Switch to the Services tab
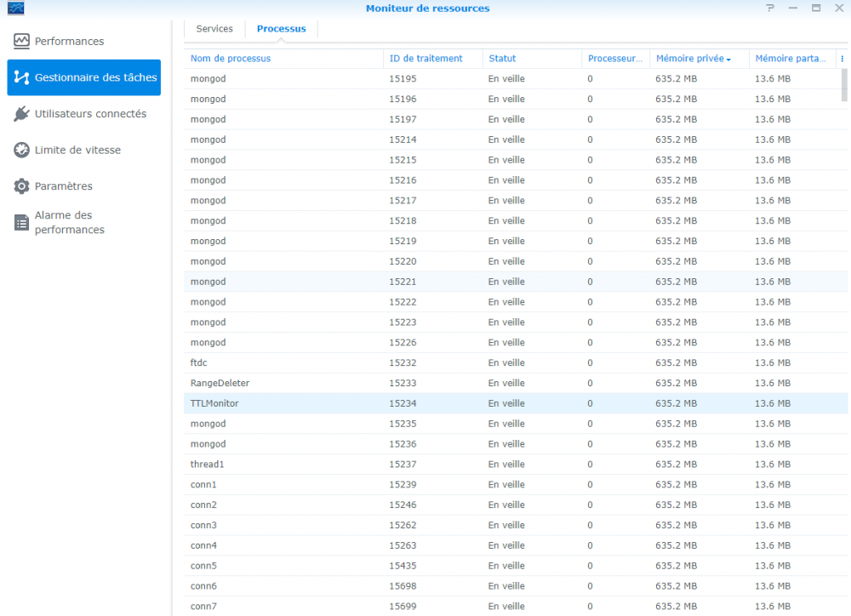Screen dimensions: 851x616 (x=214, y=29)
